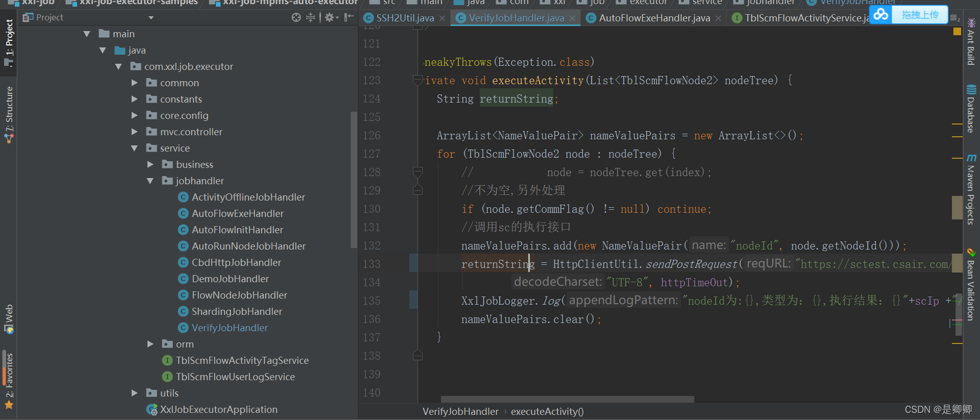Collapse the com.xxl.job.executor package
This screenshot has height=420, width=980.
118,67
